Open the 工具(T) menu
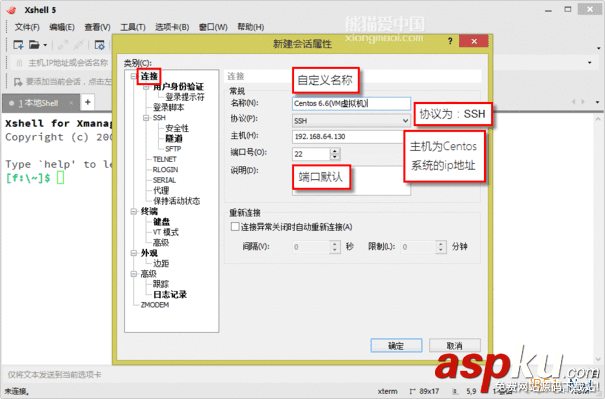The height and width of the screenshot is (399, 605). [x=133, y=27]
